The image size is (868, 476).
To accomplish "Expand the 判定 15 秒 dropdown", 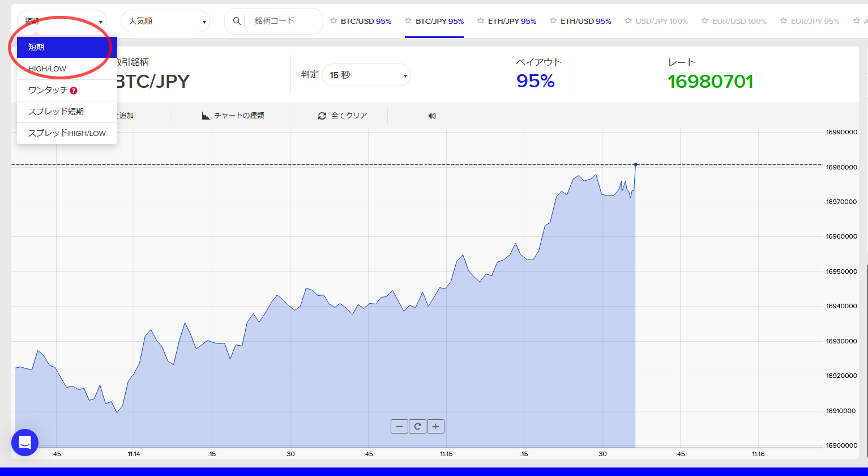I will [366, 75].
